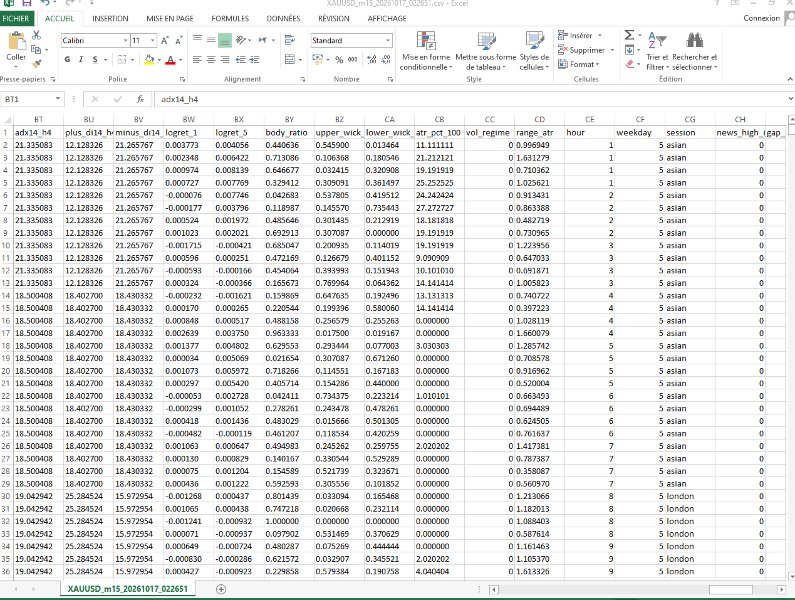Image resolution: width=795 pixels, height=600 pixels.
Task: Switch to the RÉVISION tab
Action: 334,18
